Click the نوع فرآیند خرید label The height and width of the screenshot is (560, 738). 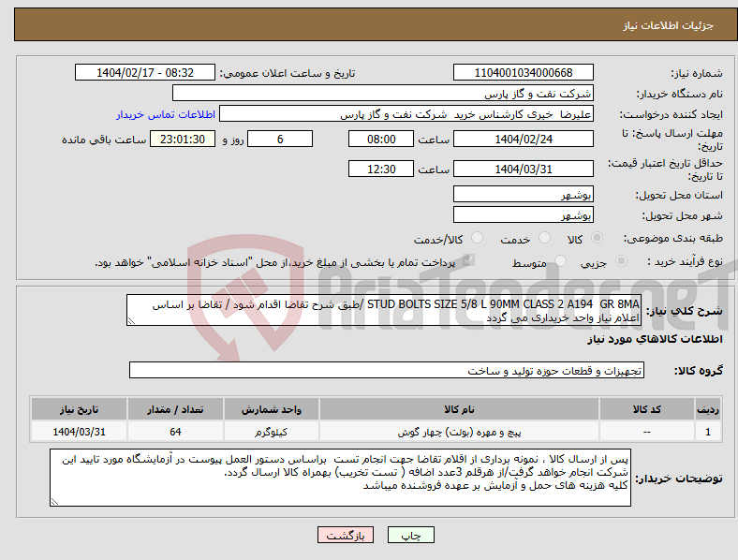tap(685, 261)
